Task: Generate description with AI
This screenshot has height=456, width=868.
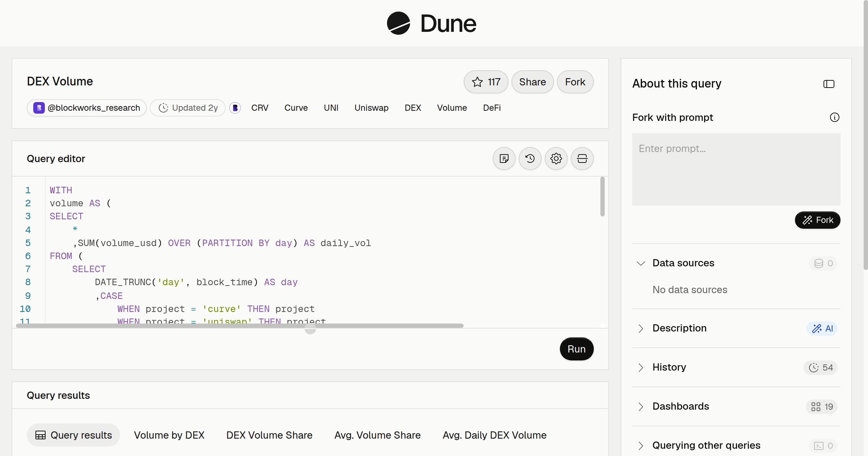Action: (x=822, y=328)
